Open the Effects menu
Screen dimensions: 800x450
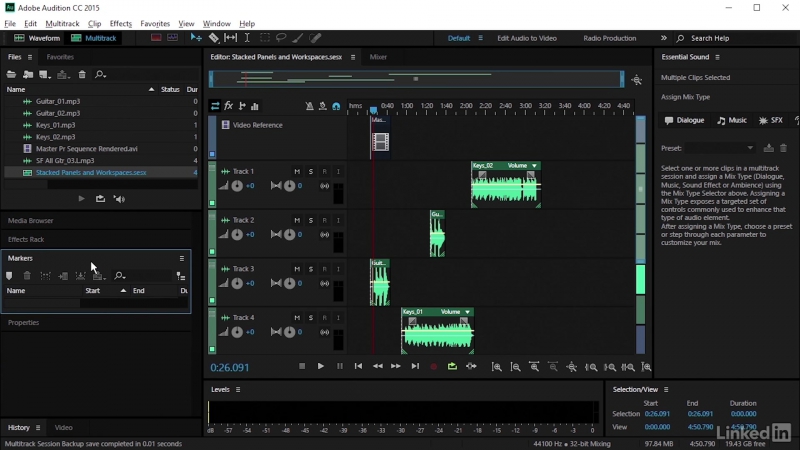tap(120, 23)
